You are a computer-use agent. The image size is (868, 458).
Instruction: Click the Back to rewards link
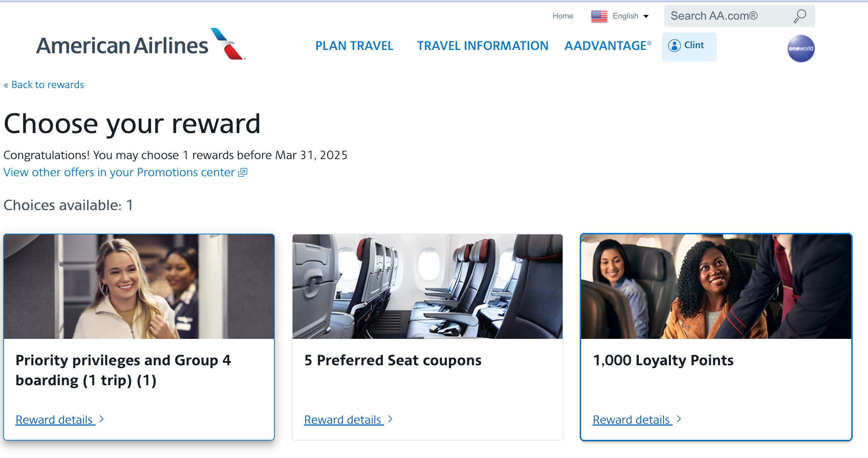coord(43,85)
